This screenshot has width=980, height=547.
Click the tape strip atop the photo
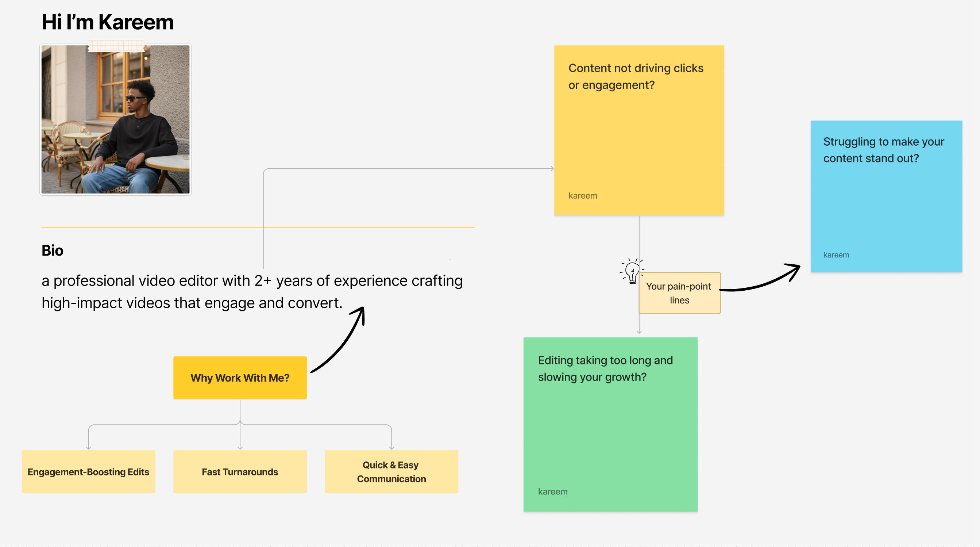116,46
